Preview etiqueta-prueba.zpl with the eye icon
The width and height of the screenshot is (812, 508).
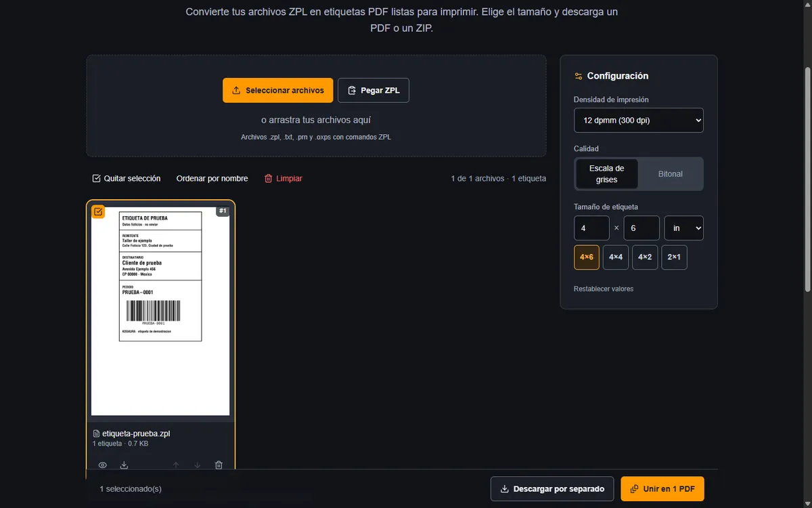[103, 465]
